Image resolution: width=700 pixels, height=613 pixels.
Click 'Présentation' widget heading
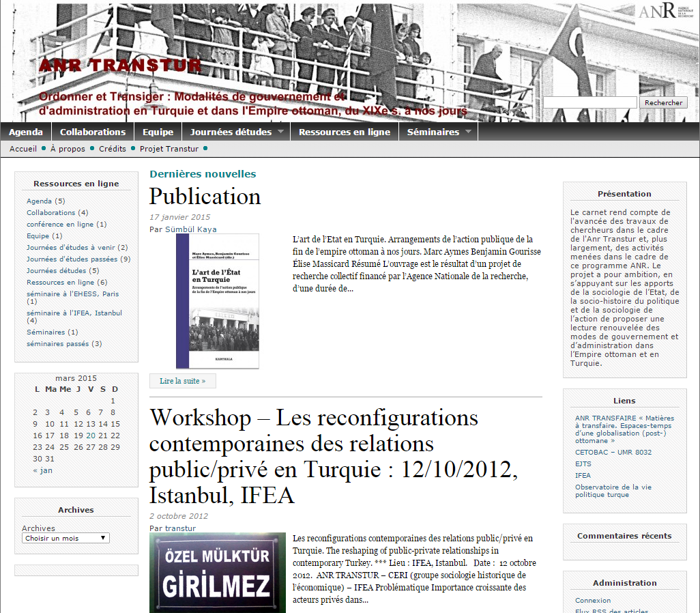[624, 194]
